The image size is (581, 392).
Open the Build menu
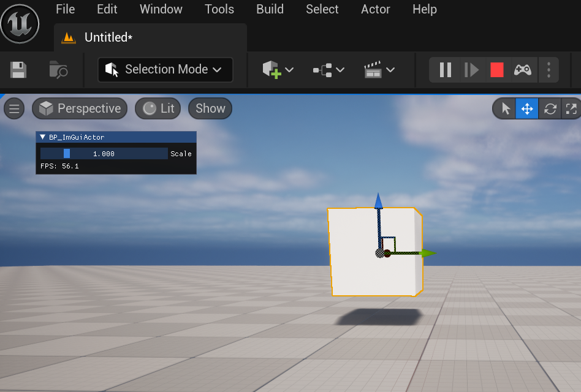click(x=270, y=9)
